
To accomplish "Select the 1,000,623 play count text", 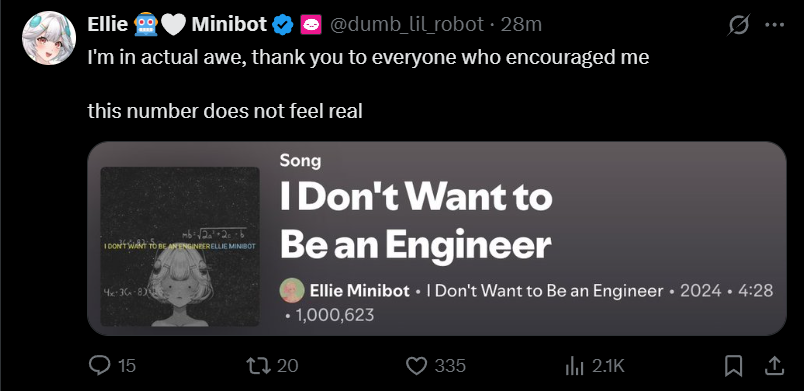I will click(x=335, y=315).
